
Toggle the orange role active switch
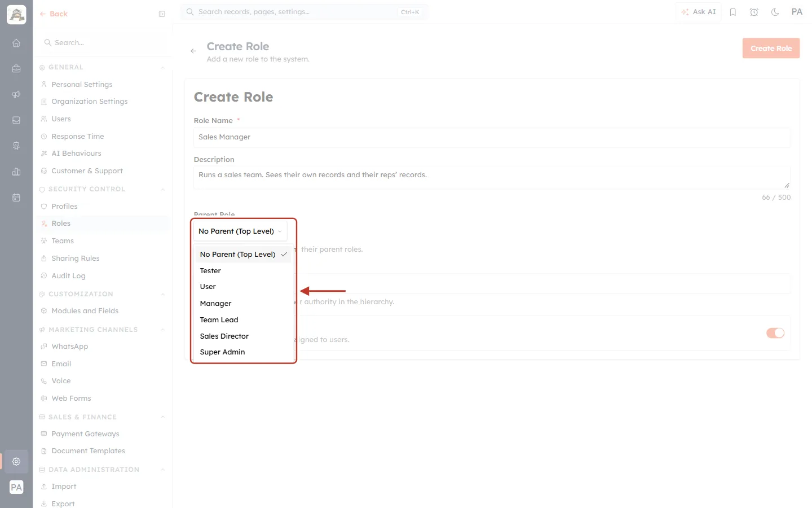775,333
